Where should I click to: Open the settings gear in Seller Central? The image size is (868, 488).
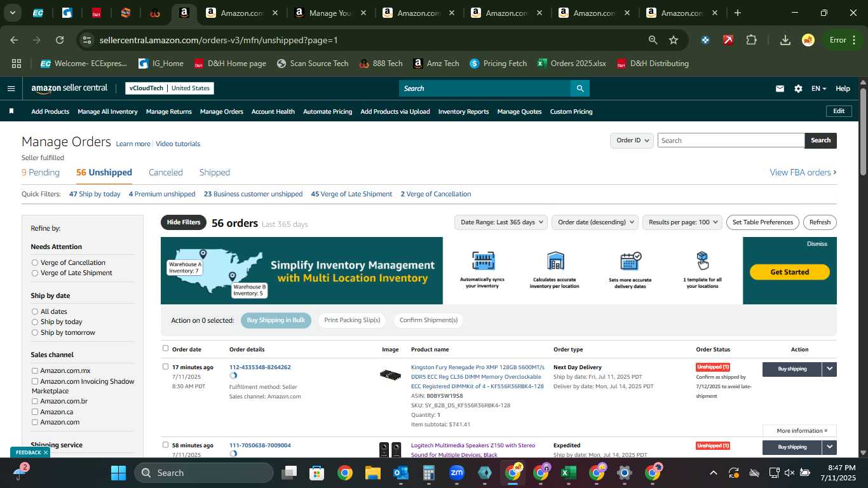(x=798, y=88)
